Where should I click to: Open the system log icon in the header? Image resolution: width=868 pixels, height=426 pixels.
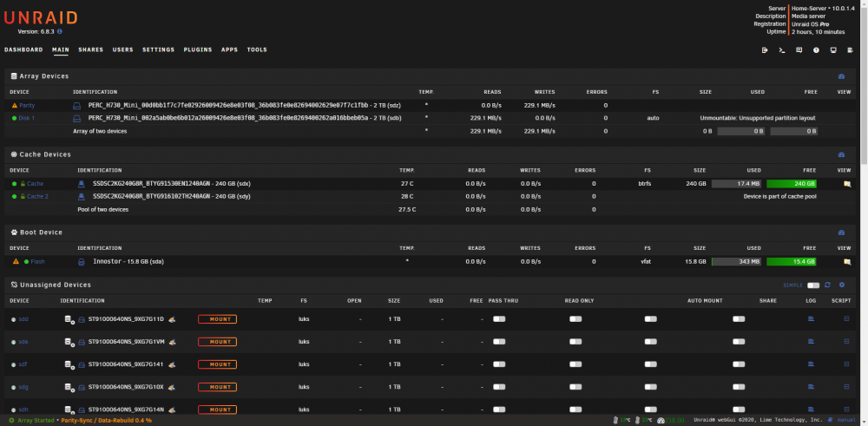coord(851,49)
